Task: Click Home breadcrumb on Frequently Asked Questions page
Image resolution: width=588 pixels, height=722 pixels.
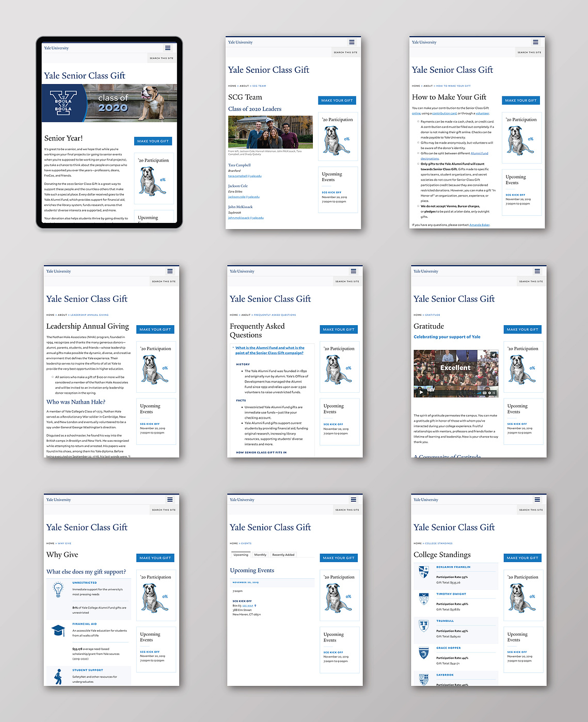Action: [x=234, y=315]
